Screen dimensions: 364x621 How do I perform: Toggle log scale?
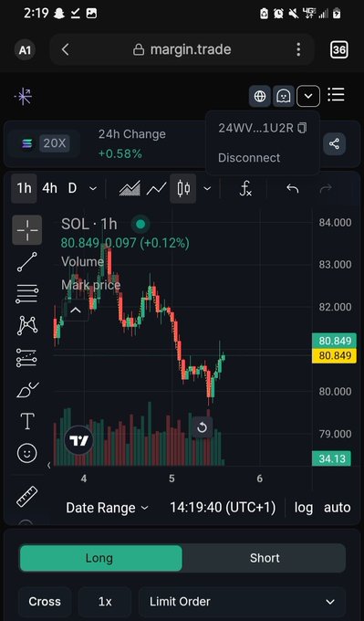click(x=304, y=508)
